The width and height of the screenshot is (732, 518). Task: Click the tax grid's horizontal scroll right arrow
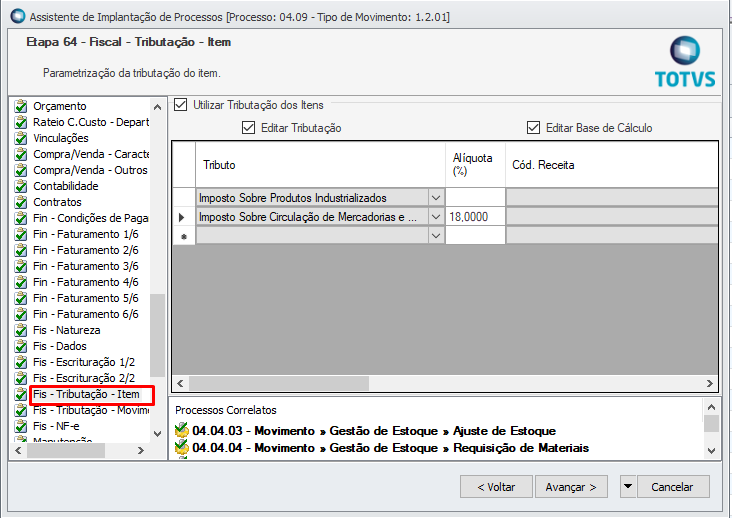710,384
